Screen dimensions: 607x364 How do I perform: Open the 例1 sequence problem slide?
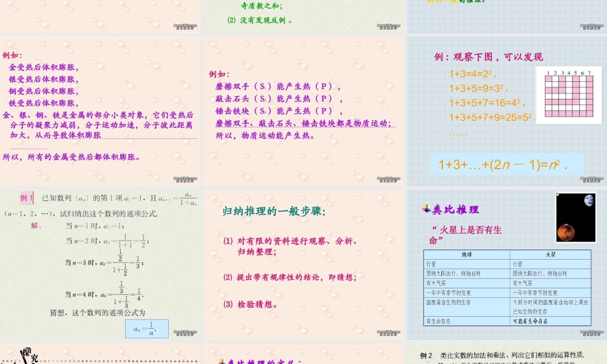[x=100, y=265]
